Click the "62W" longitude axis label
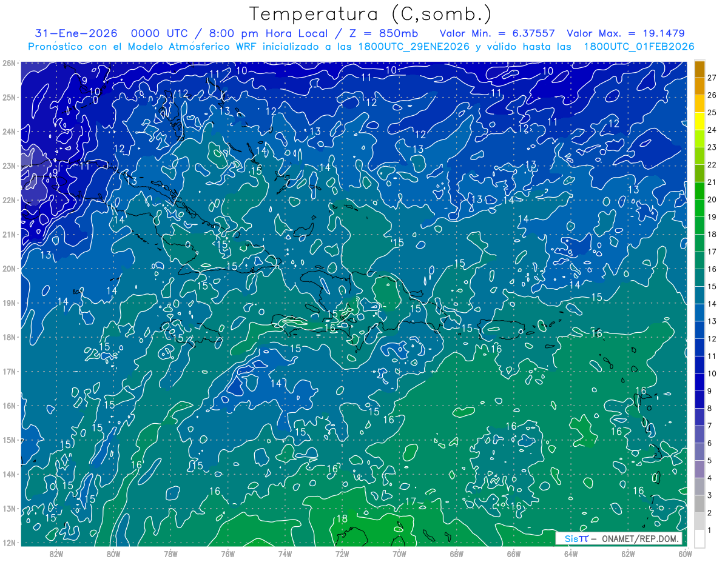This screenshot has width=728, height=562. tap(628, 554)
